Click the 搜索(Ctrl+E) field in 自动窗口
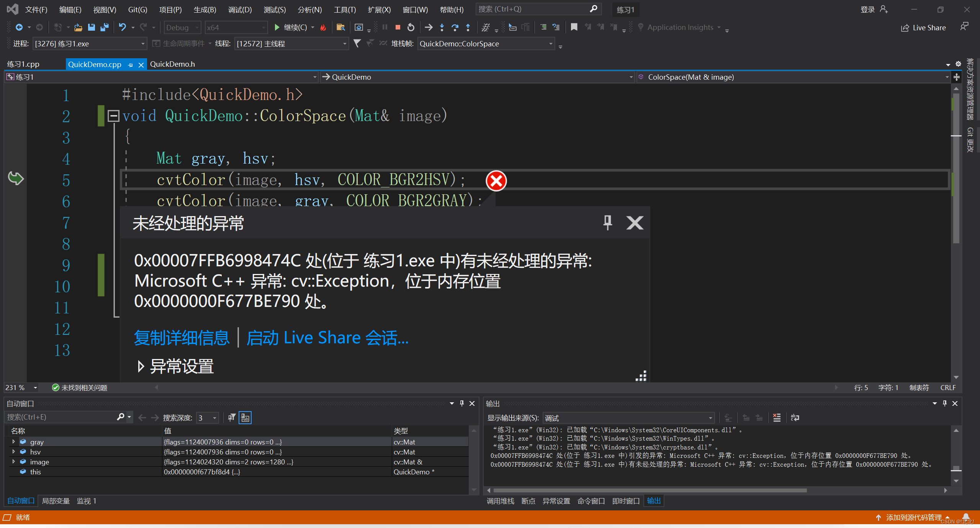980x528 pixels. (61, 417)
